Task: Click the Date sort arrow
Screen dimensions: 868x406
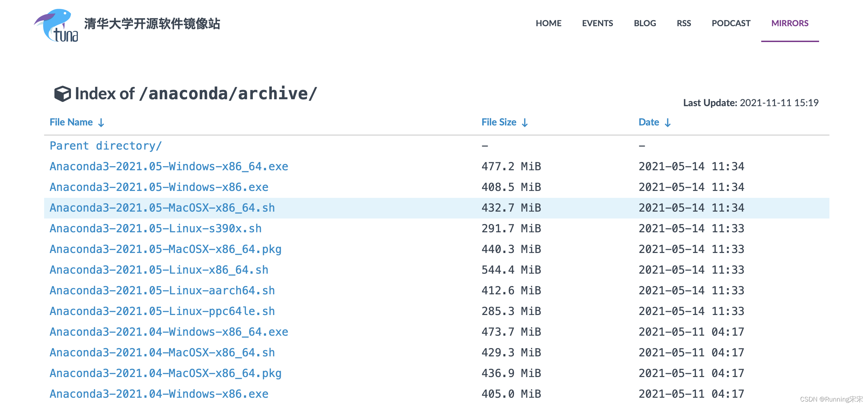Action: click(668, 123)
